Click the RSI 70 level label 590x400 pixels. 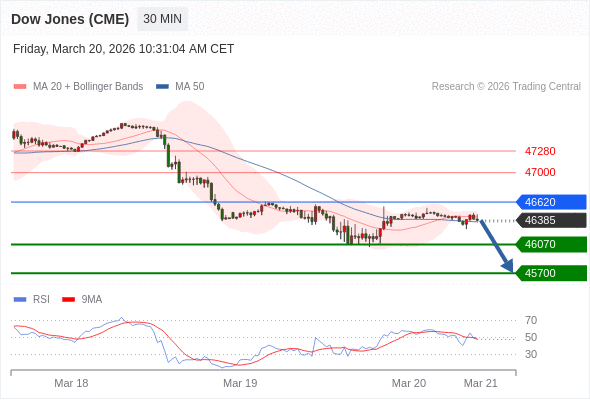point(531,320)
